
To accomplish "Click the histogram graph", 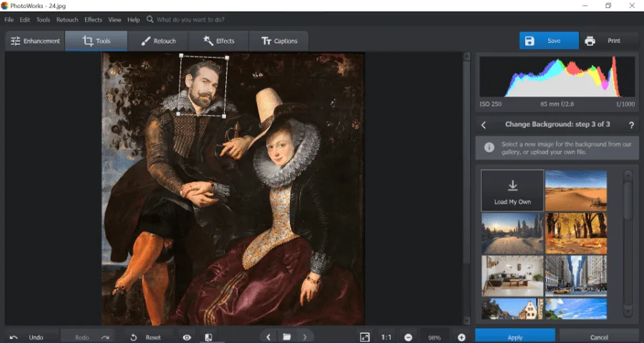I will [557, 76].
